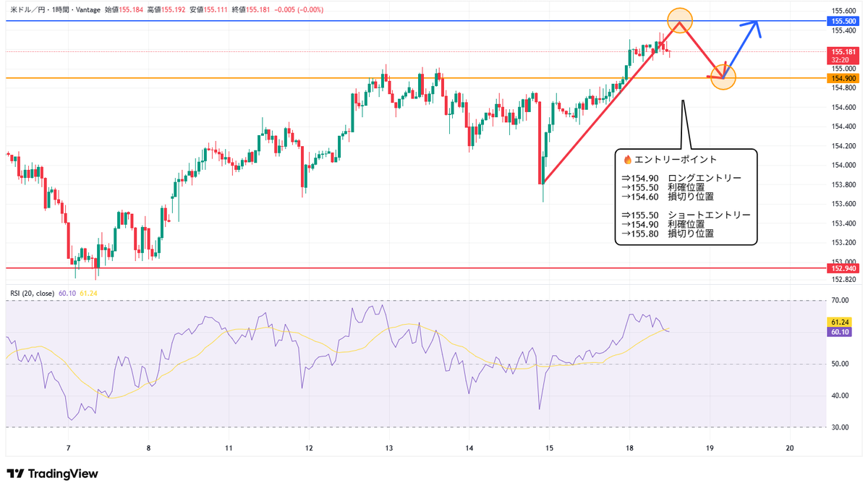Click the 154.90 ロングエントリー text line
The width and height of the screenshot is (868, 491).
[681, 178]
